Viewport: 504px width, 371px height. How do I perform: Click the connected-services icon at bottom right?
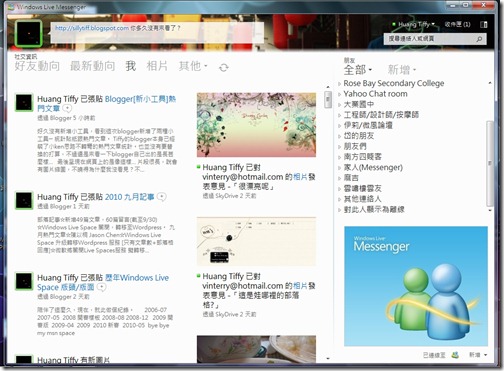pyautogui.click(x=455, y=355)
